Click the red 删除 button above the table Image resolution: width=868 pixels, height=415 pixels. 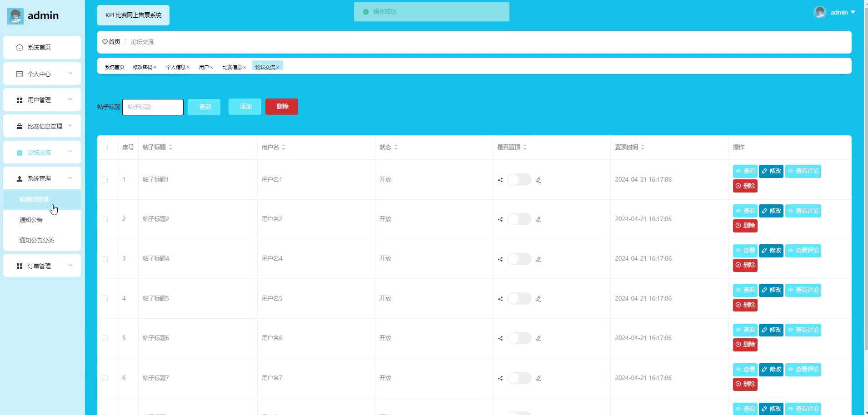click(x=282, y=107)
